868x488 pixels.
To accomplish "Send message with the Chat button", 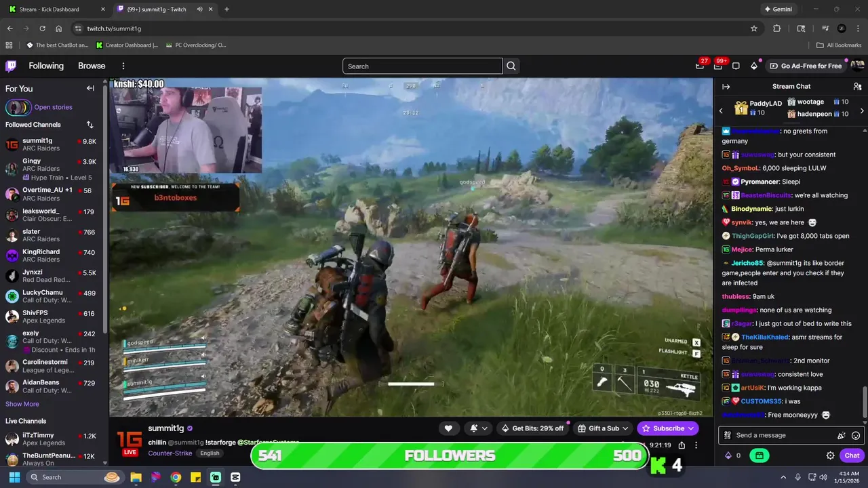I will pyautogui.click(x=852, y=455).
